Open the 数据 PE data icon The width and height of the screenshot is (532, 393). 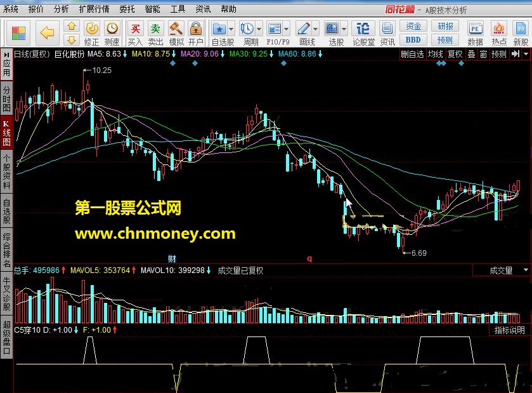pos(475,33)
